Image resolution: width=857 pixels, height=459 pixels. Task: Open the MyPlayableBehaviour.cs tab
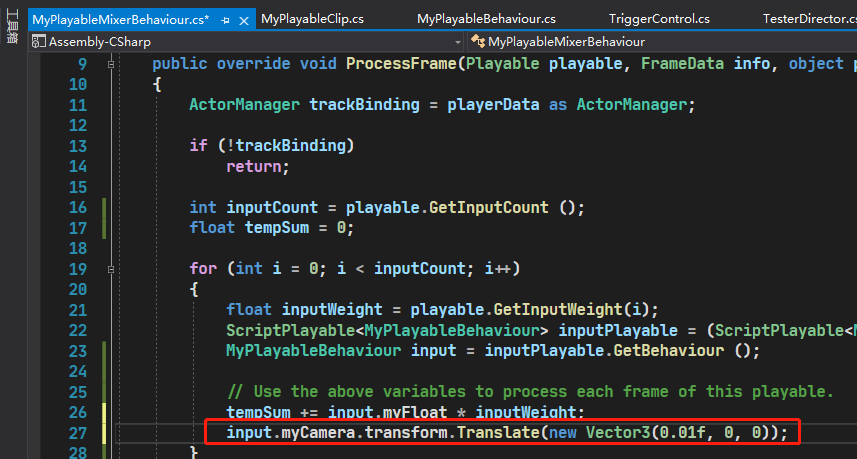486,19
